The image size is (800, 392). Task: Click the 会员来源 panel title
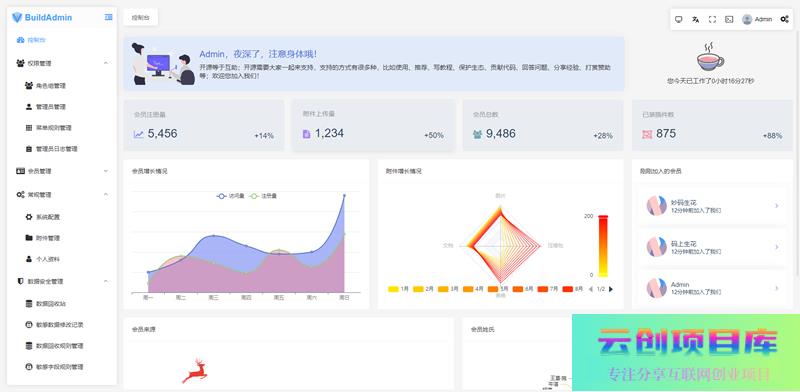click(x=143, y=330)
